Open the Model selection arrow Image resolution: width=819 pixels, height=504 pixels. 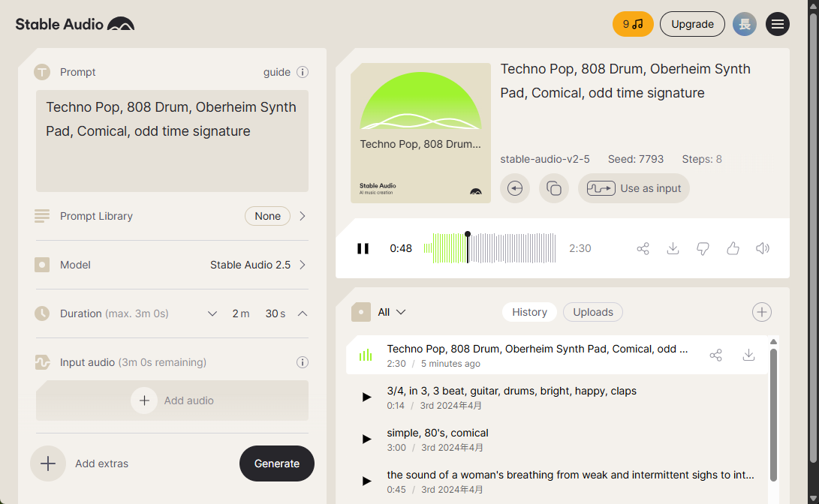pos(303,265)
